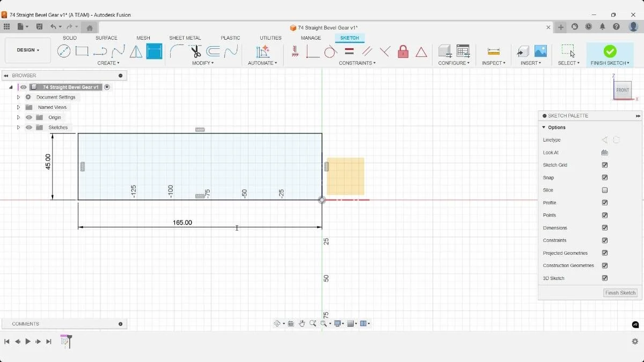Click the Insert Canvas image icon

(540, 51)
